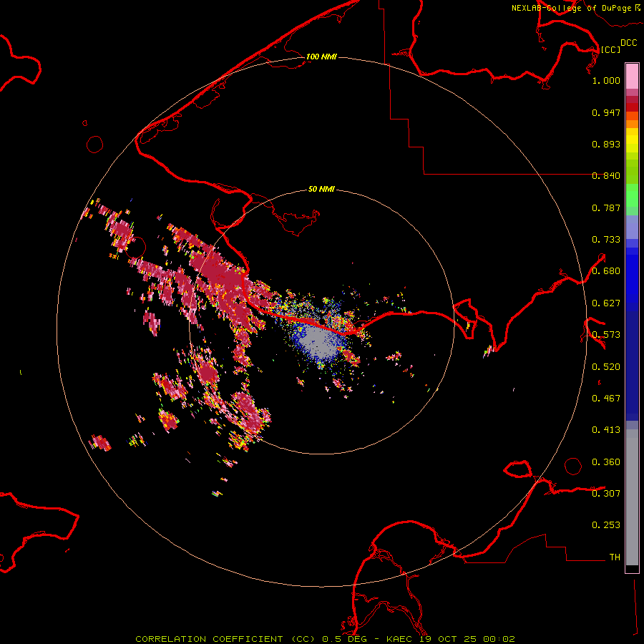Click the KAEC station identifier in caption
Image resolution: width=644 pixels, height=644 pixels.
[x=399, y=639]
